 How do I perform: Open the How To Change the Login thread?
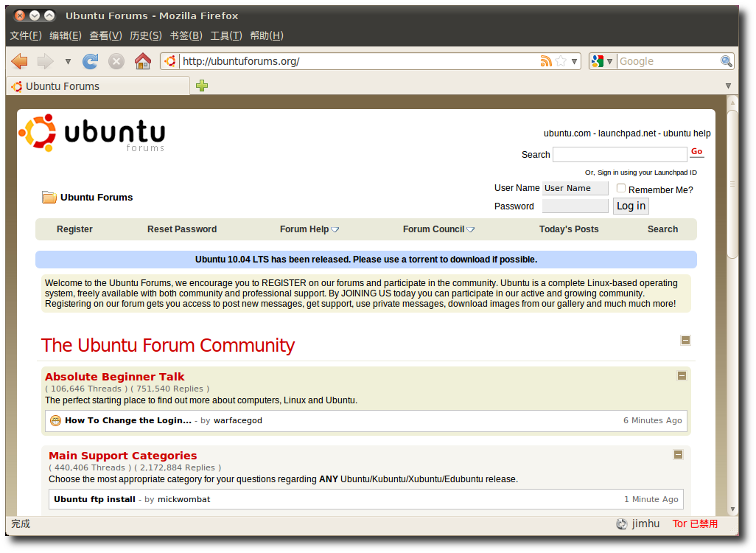point(128,420)
